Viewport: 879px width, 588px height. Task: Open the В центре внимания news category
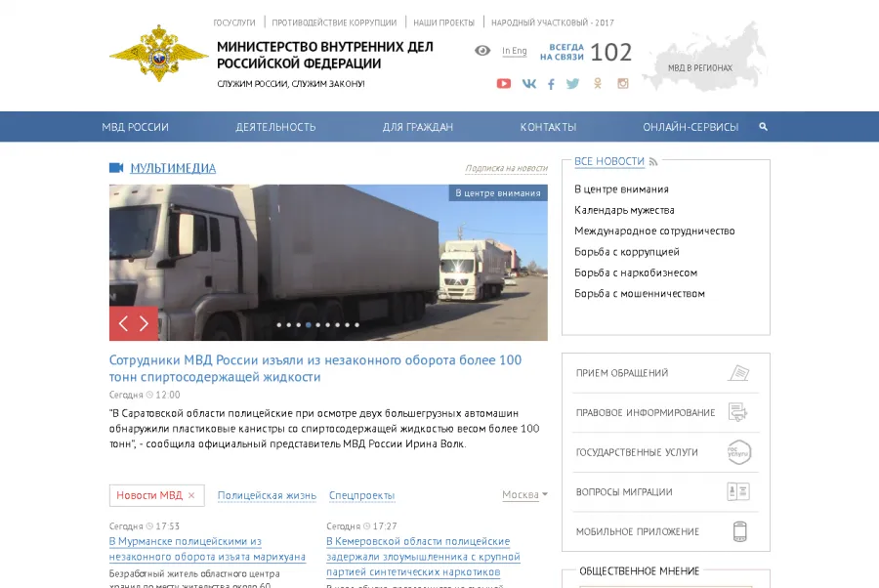pyautogui.click(x=621, y=189)
